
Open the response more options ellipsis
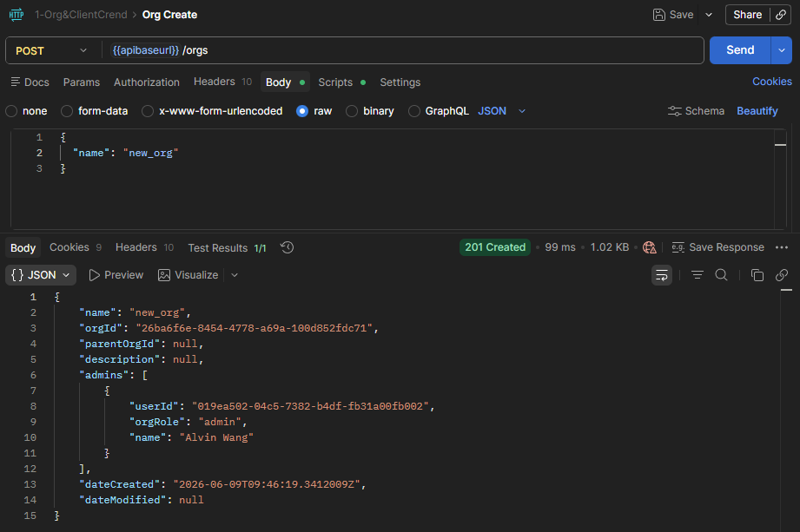point(782,247)
